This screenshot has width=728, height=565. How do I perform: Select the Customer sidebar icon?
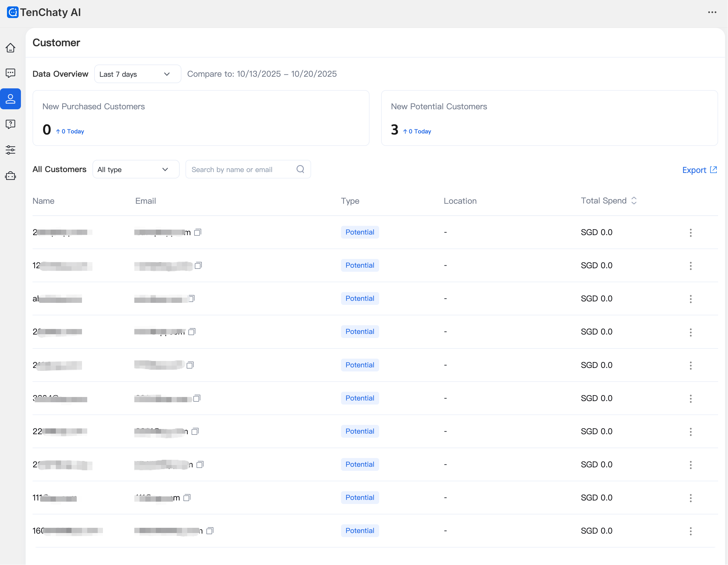point(10,99)
